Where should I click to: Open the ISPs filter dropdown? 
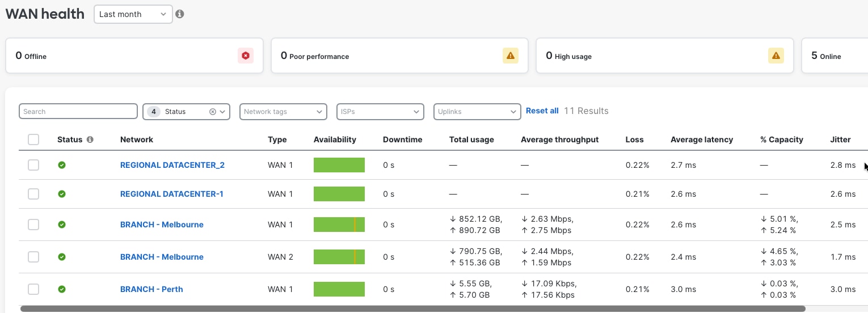[380, 112]
